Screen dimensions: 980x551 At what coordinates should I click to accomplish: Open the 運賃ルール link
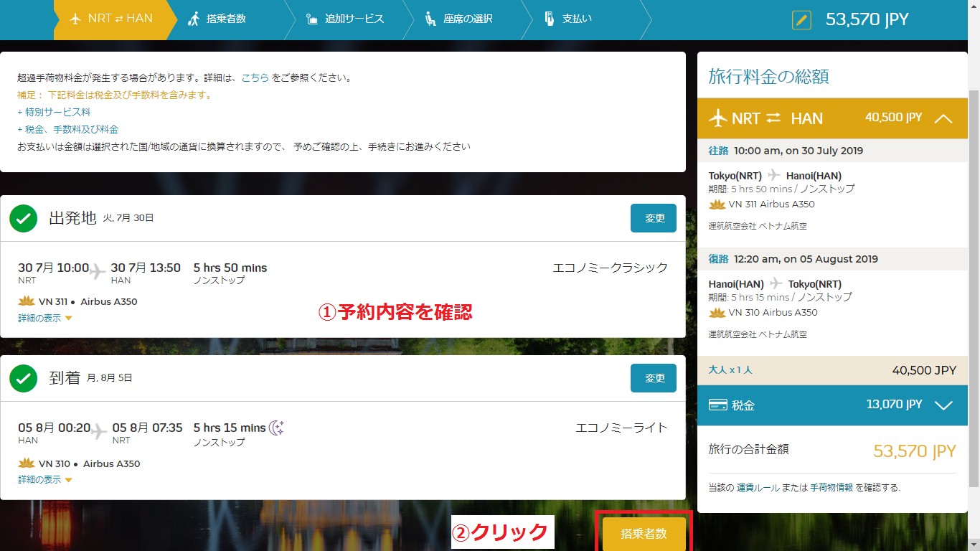pyautogui.click(x=759, y=488)
